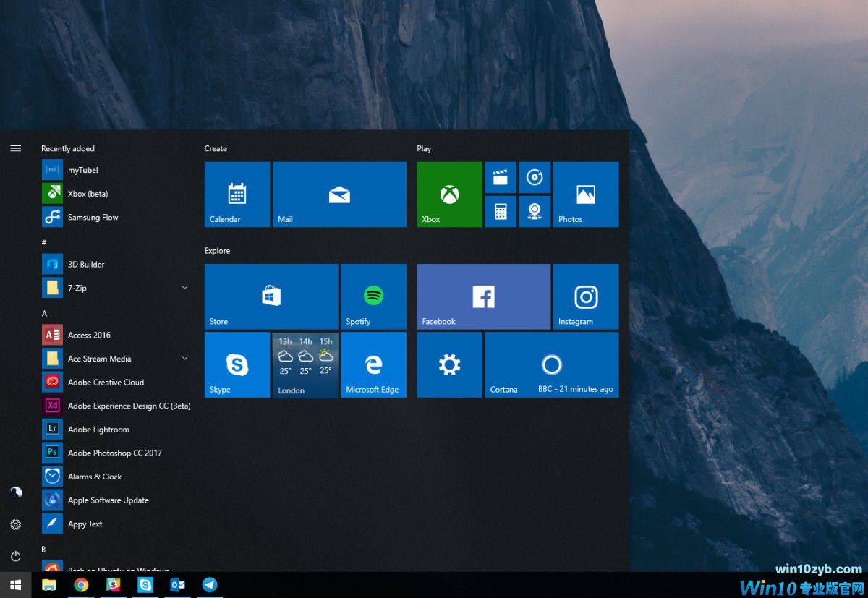Open the Xbox tile
Image resolution: width=868 pixels, height=598 pixels.
click(x=449, y=194)
